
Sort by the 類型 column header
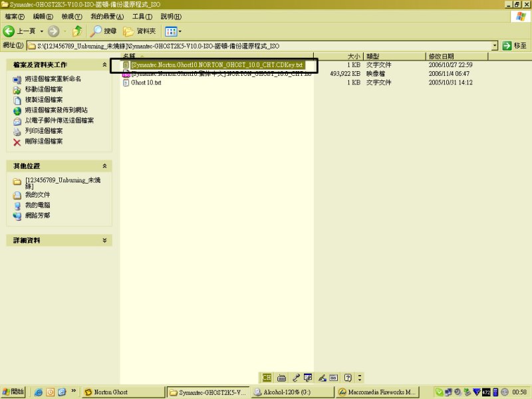[x=394, y=56]
